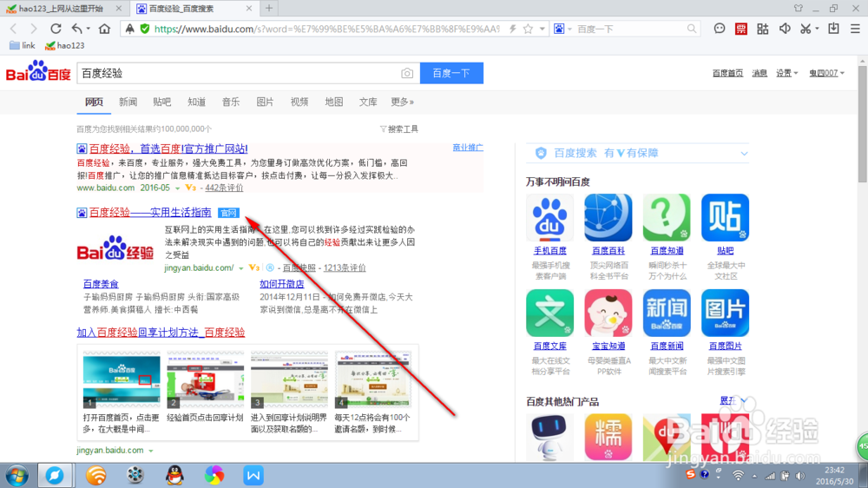Open the browser home page icon
The width and height of the screenshot is (868, 488).
point(104,29)
